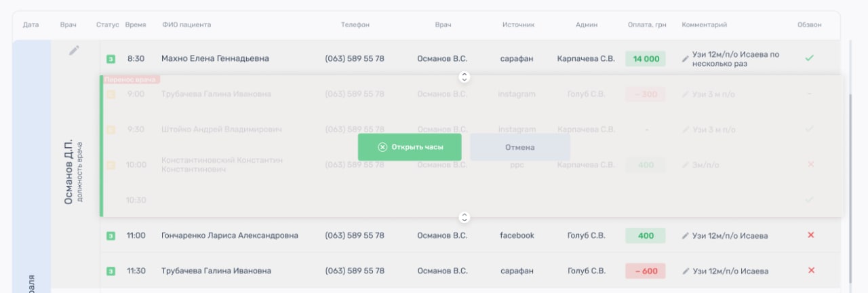
Task: Click the top chevron handle of the blocked hours
Action: click(465, 77)
